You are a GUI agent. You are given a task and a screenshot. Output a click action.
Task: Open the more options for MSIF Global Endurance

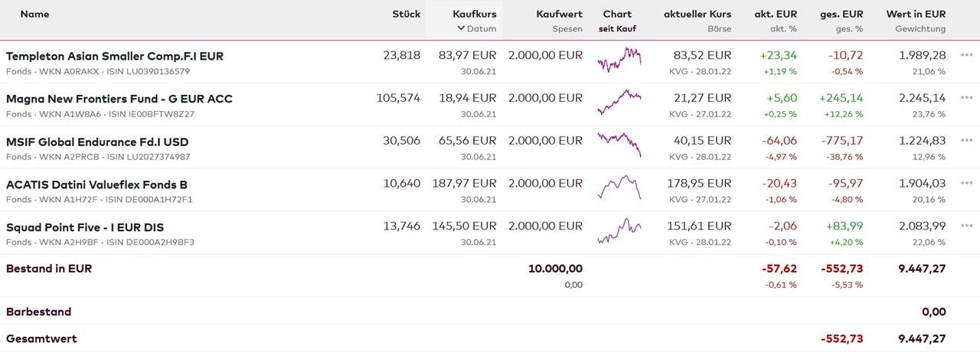pos(966,141)
